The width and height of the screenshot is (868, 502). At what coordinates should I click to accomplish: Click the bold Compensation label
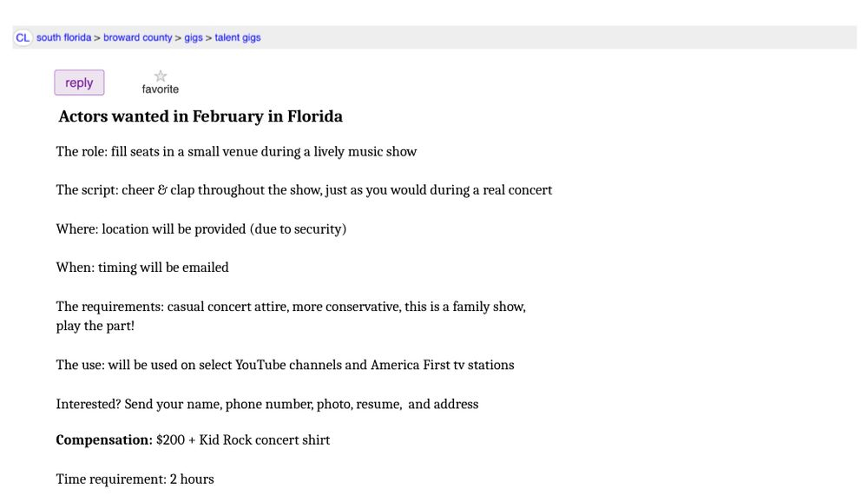point(104,440)
